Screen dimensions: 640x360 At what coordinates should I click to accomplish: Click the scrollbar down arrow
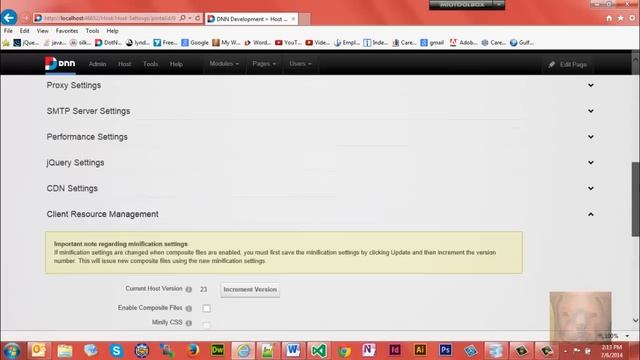point(636,321)
